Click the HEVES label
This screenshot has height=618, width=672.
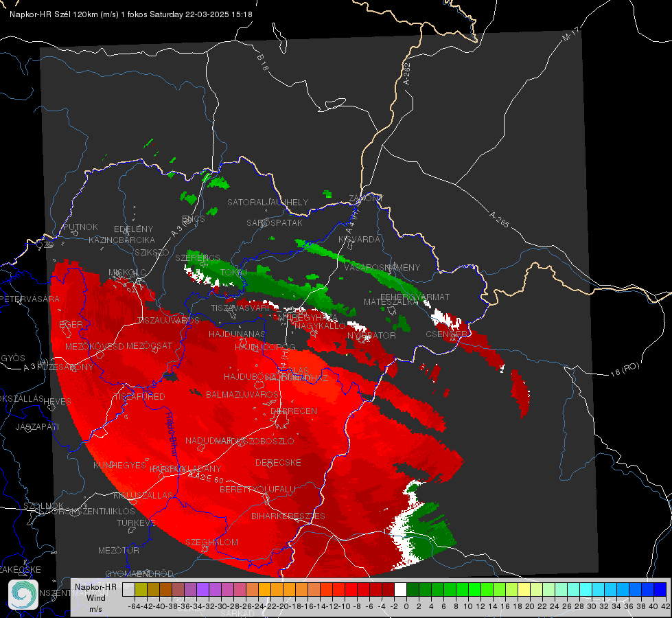[x=58, y=402]
